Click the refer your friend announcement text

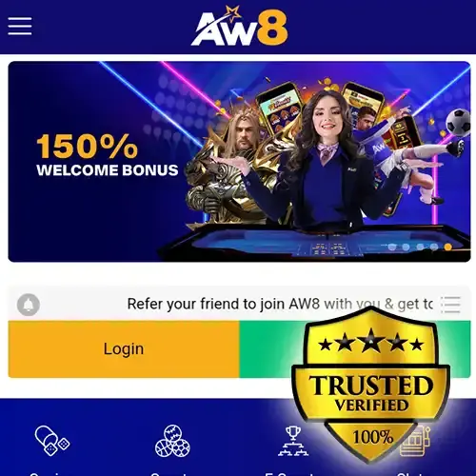coord(280,304)
